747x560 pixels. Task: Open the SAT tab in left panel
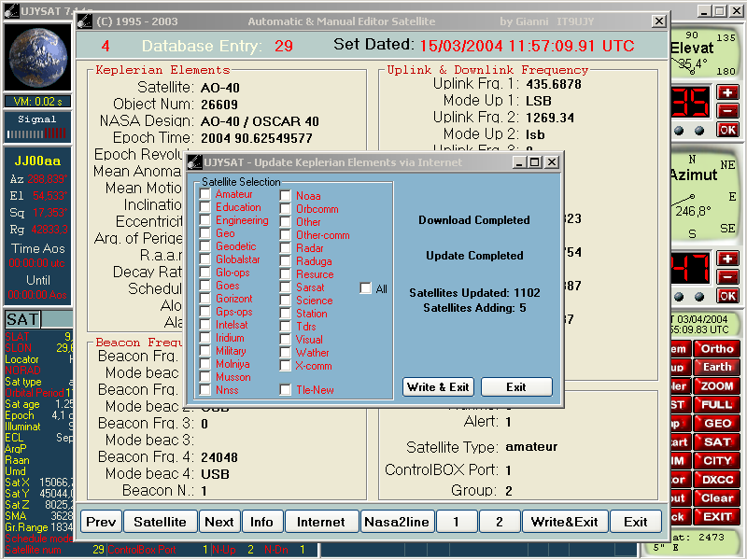click(x=22, y=319)
